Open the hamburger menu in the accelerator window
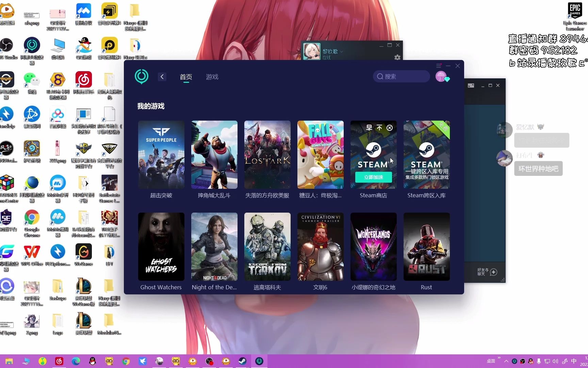 [439, 65]
